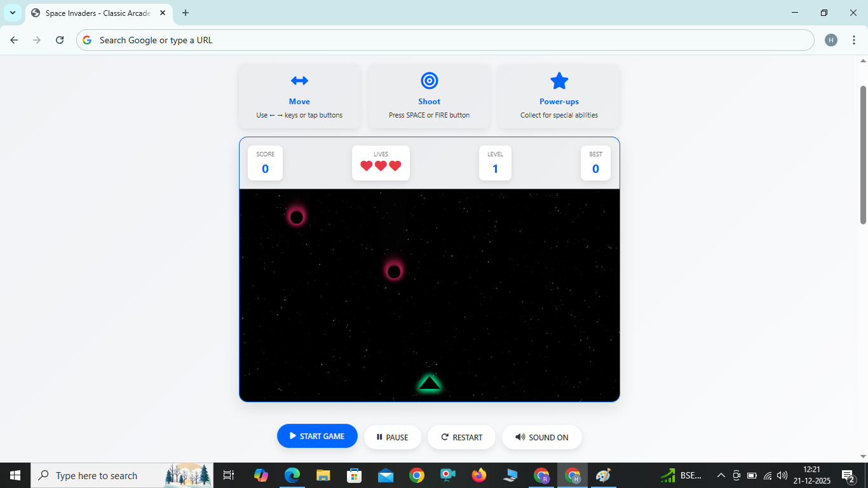Restart the game with RESTART
This screenshot has width=868, height=488.
(461, 437)
